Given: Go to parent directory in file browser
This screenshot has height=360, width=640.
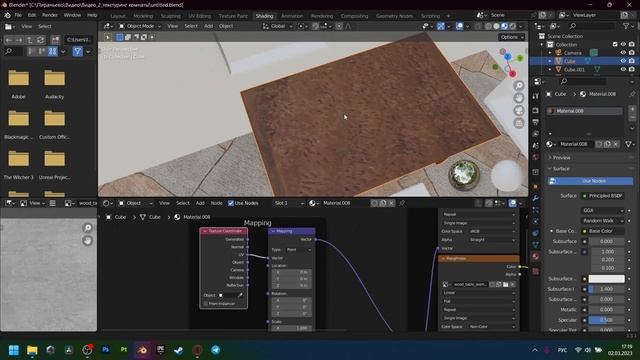Looking at the screenshot, I should 30,40.
